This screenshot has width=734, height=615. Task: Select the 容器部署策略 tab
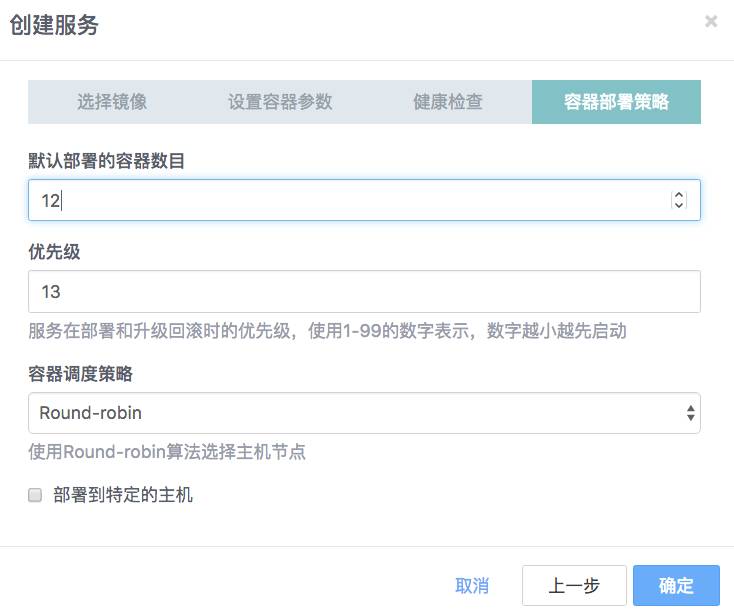click(616, 102)
